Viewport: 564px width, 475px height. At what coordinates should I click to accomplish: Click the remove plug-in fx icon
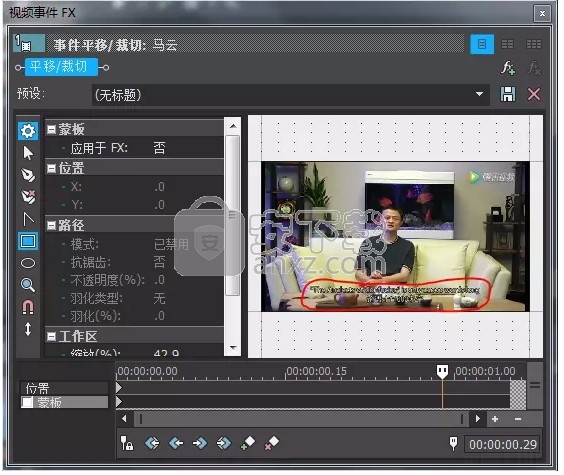pos(533,68)
